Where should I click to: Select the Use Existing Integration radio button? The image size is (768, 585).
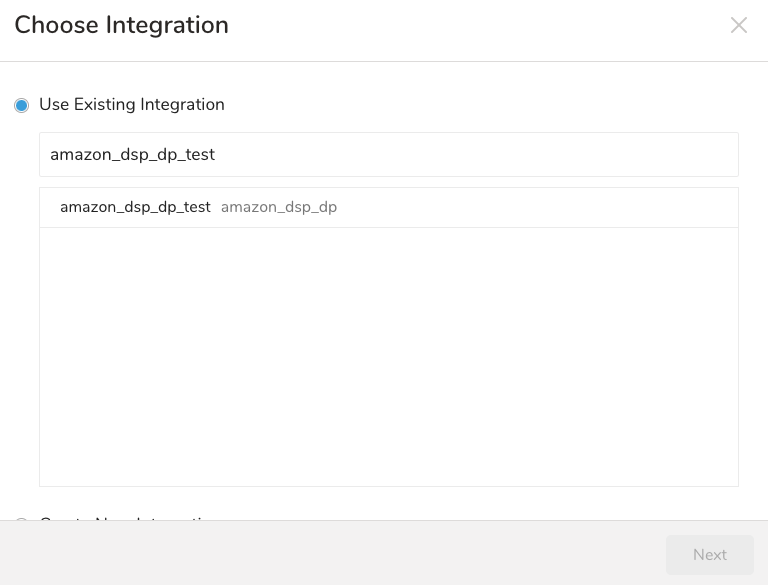coord(21,105)
